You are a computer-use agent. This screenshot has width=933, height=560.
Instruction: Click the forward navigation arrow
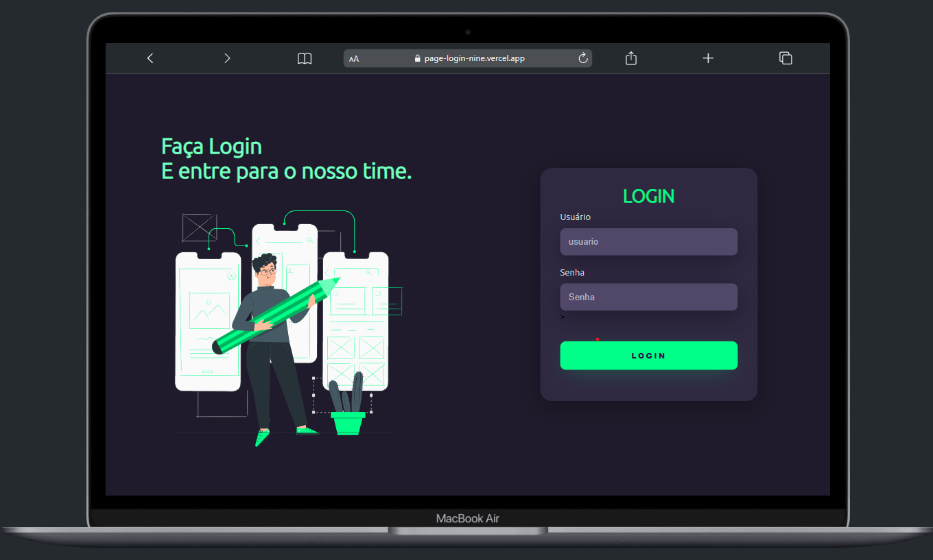point(227,58)
